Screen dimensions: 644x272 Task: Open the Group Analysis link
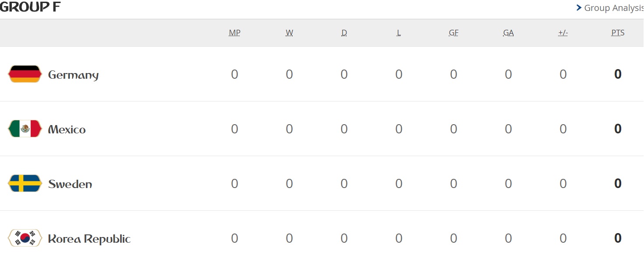[x=613, y=8]
